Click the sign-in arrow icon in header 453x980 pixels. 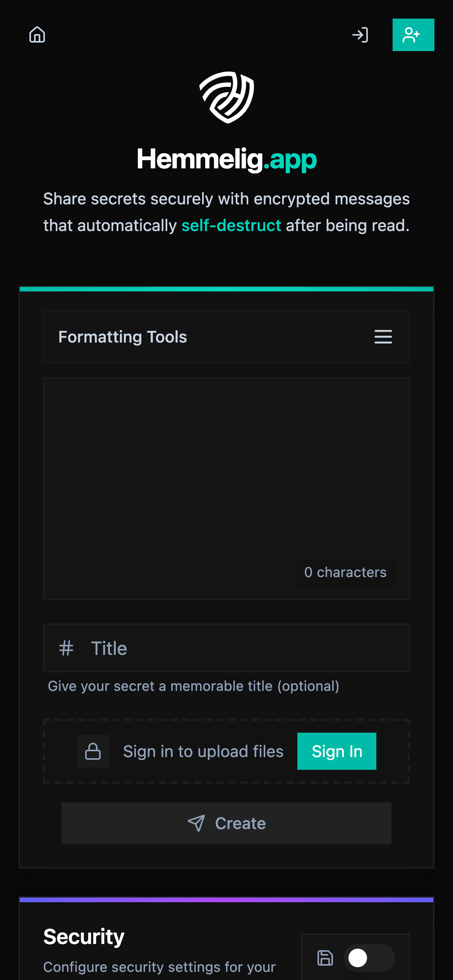click(360, 35)
